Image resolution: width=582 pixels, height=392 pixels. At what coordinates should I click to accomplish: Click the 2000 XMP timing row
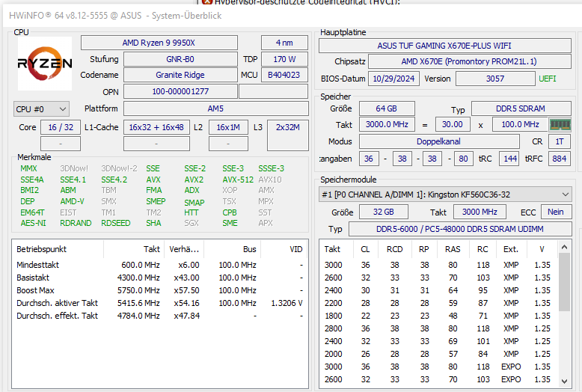[x=438, y=354]
